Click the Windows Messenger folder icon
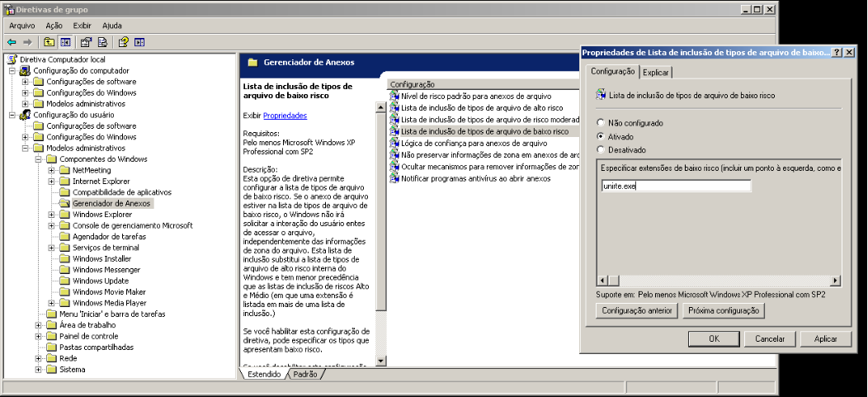The width and height of the screenshot is (868, 397). pyautogui.click(x=64, y=270)
